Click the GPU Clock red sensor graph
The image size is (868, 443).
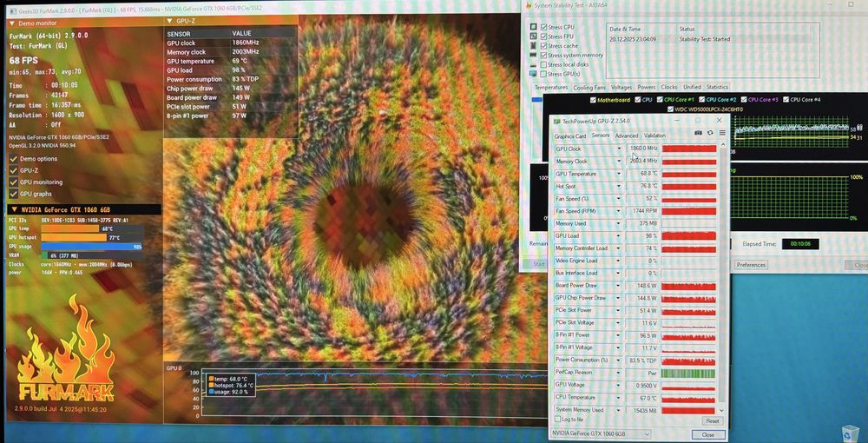(688, 149)
